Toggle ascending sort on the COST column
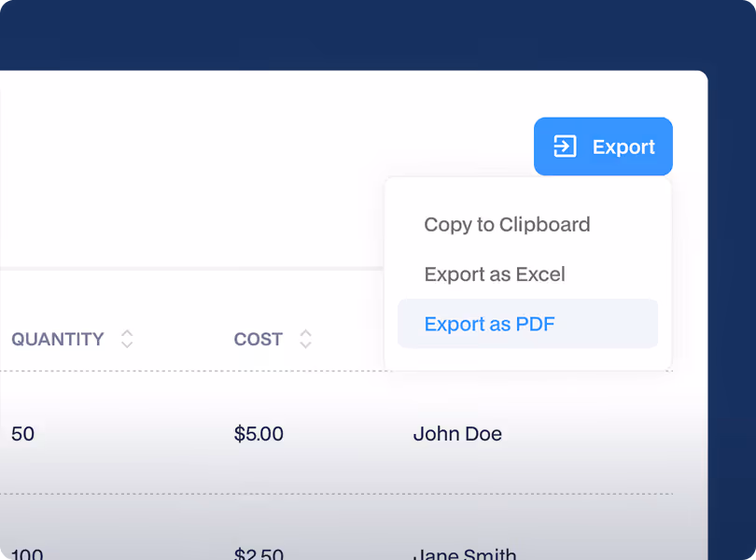The image size is (756, 560). click(x=306, y=334)
